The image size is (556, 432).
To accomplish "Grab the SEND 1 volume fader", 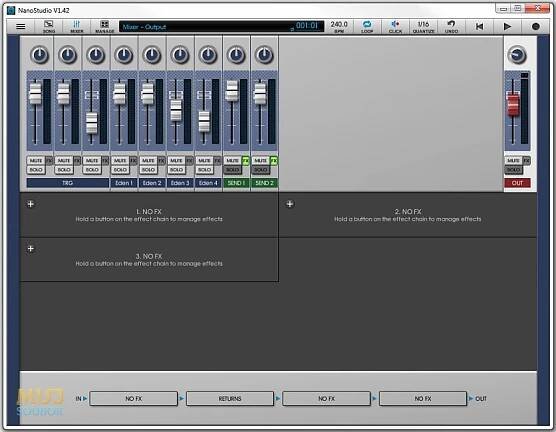I will point(232,90).
